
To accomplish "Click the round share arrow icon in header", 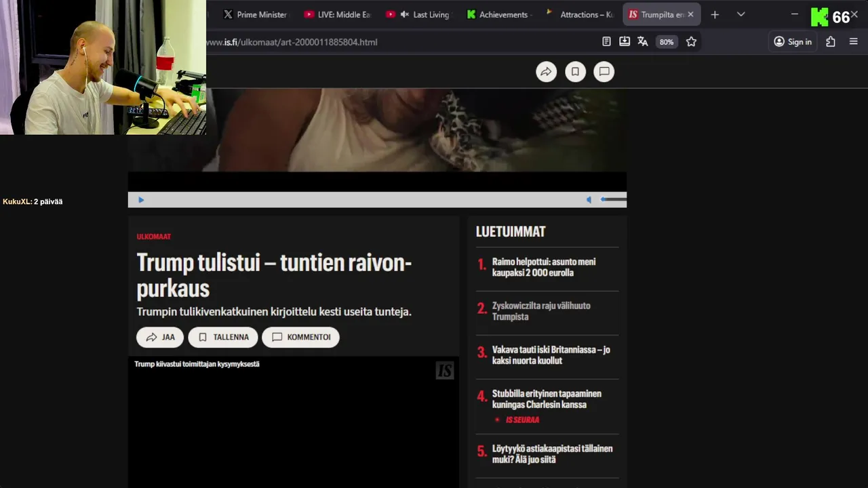I will point(546,71).
